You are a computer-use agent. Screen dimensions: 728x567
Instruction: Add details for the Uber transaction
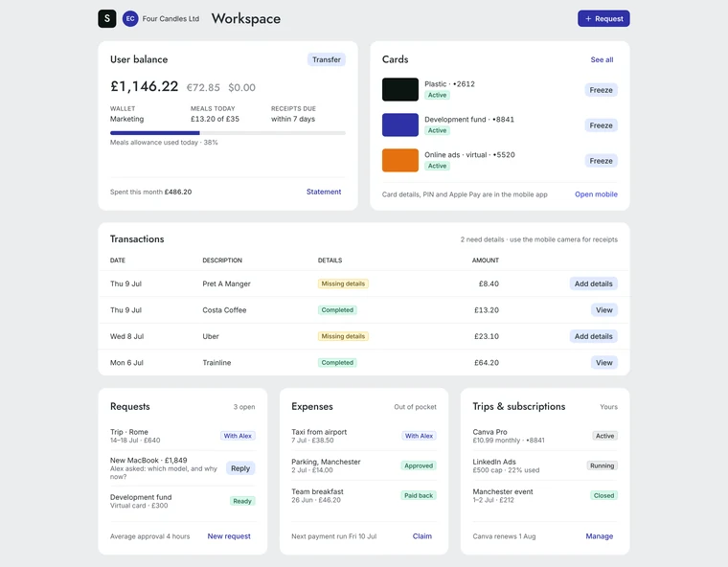coord(593,336)
